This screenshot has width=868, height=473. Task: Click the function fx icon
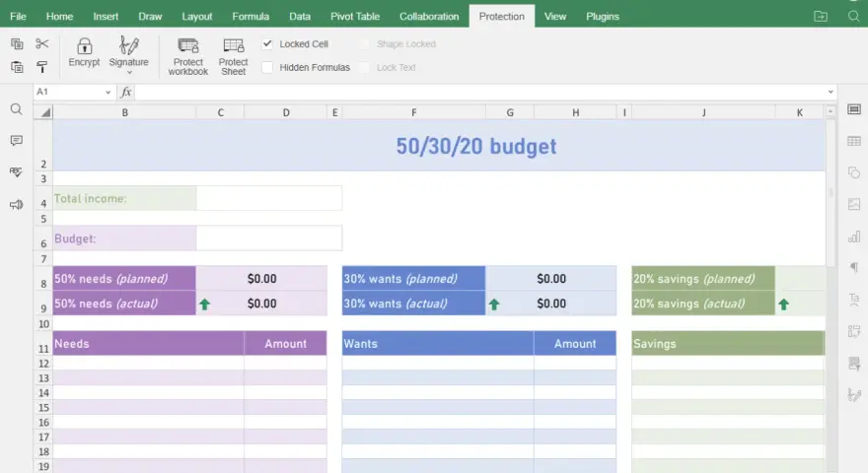126,92
